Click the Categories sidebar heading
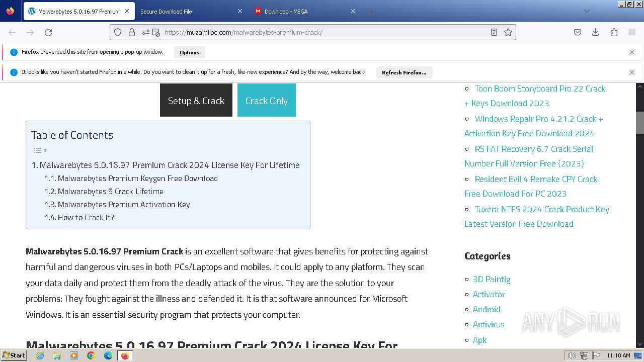Screen dimensions: 644x362 tap(487, 256)
